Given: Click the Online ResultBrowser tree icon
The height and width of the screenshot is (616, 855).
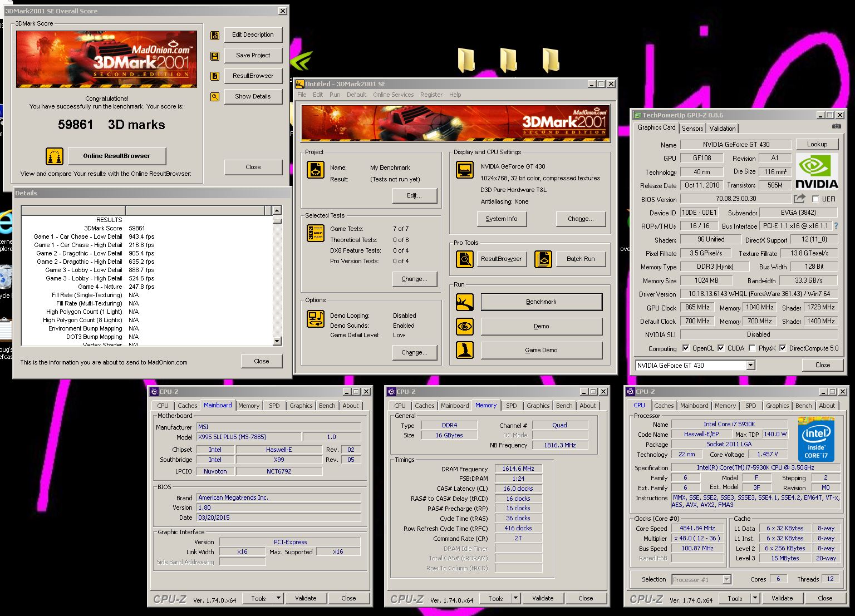Looking at the screenshot, I should (55, 156).
